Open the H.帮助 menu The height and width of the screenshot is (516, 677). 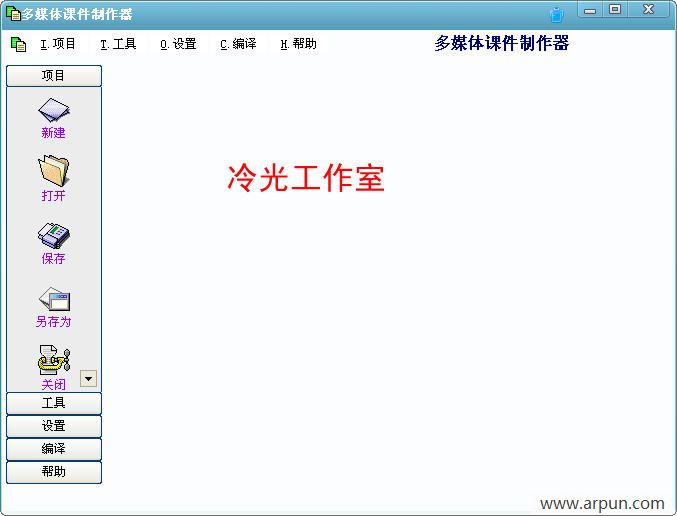click(x=298, y=44)
